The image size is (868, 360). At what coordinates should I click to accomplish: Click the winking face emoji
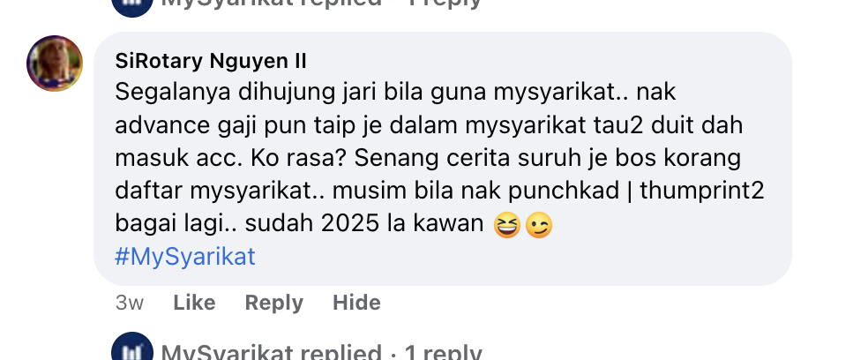pos(539,225)
